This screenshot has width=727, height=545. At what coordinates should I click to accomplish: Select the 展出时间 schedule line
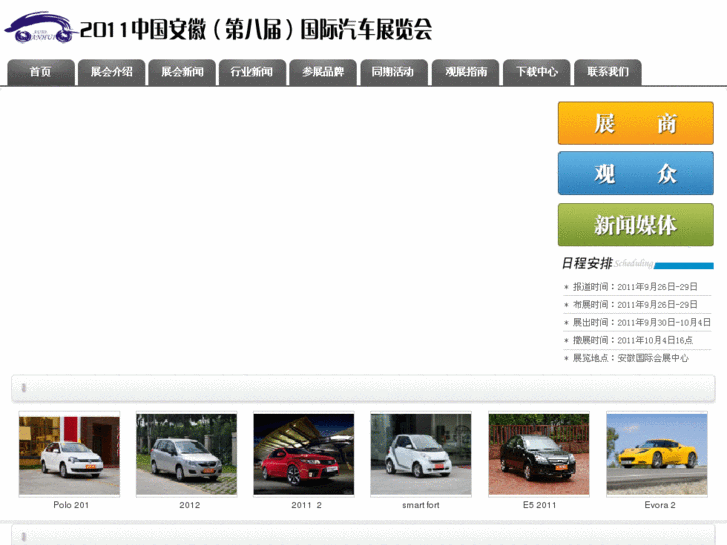click(x=637, y=322)
